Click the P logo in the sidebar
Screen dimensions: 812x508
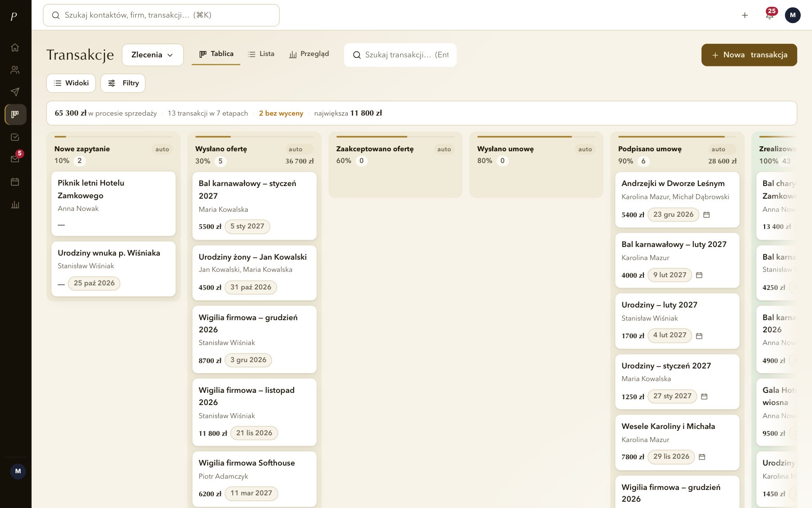(x=14, y=17)
